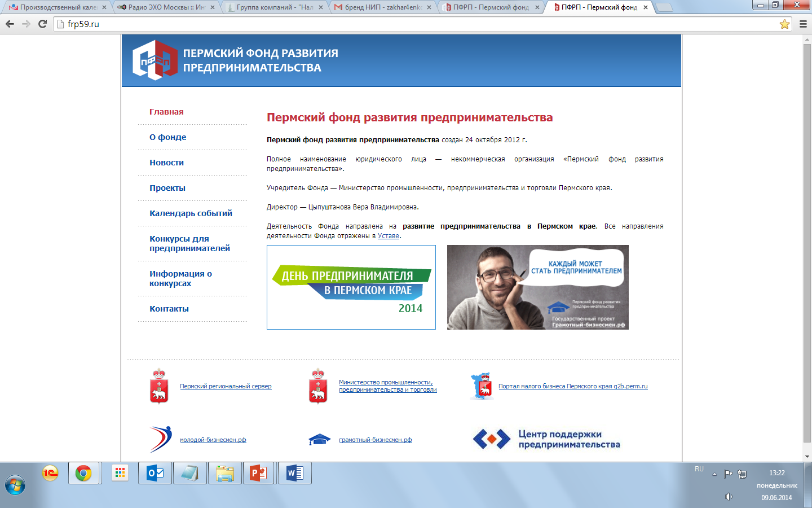The image size is (812, 508).
Task: Click the Центр поддержки предпринимательства logo
Action: point(546,439)
